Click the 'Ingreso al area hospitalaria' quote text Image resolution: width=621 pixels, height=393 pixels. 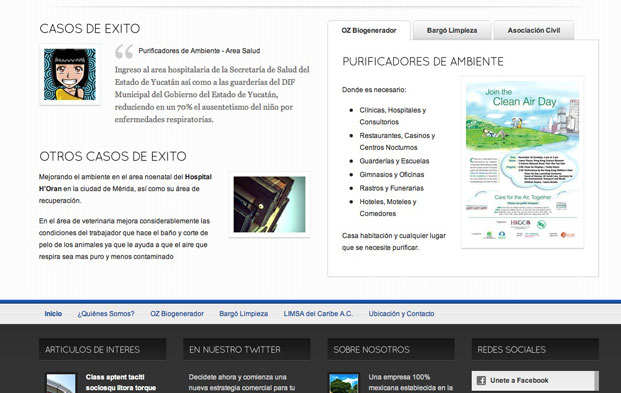pos(212,95)
